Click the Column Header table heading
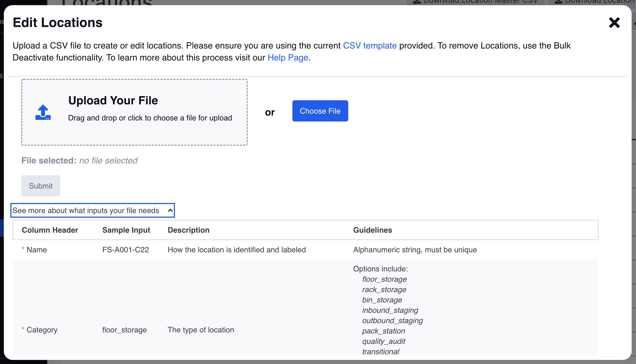This screenshot has height=364, width=636. click(x=50, y=230)
